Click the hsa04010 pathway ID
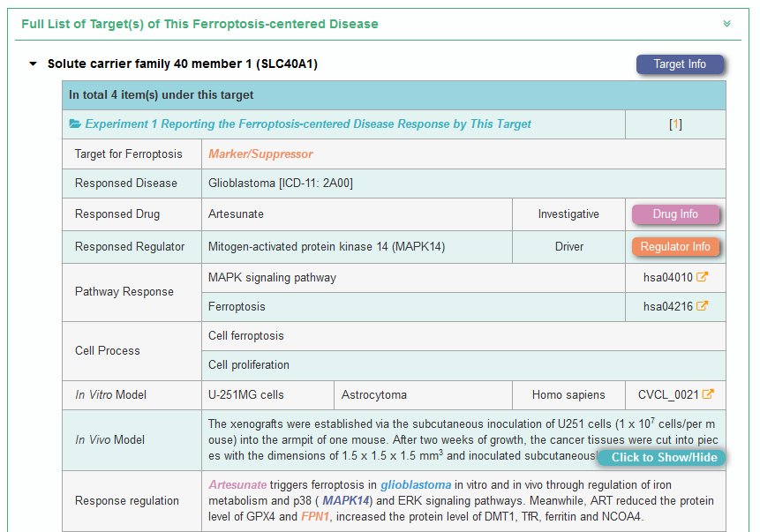Screen dimensions: 760x532 click(x=667, y=277)
